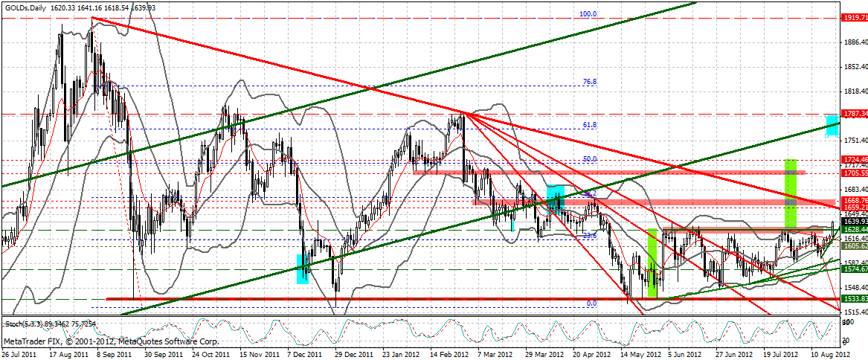This screenshot has height=360, width=868.
Task: Click the 15 Nov 2011 date label
Action: pos(260,353)
